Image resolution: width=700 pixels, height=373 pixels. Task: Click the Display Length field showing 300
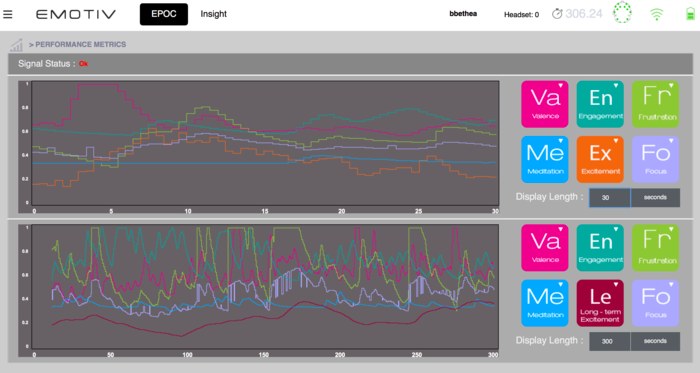click(x=610, y=341)
